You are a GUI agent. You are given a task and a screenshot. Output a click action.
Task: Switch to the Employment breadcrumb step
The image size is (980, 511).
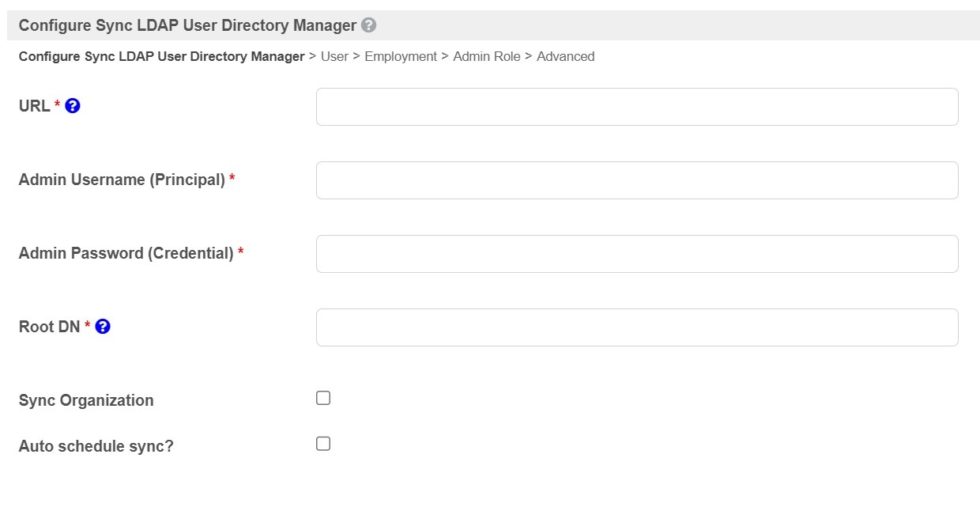(401, 57)
